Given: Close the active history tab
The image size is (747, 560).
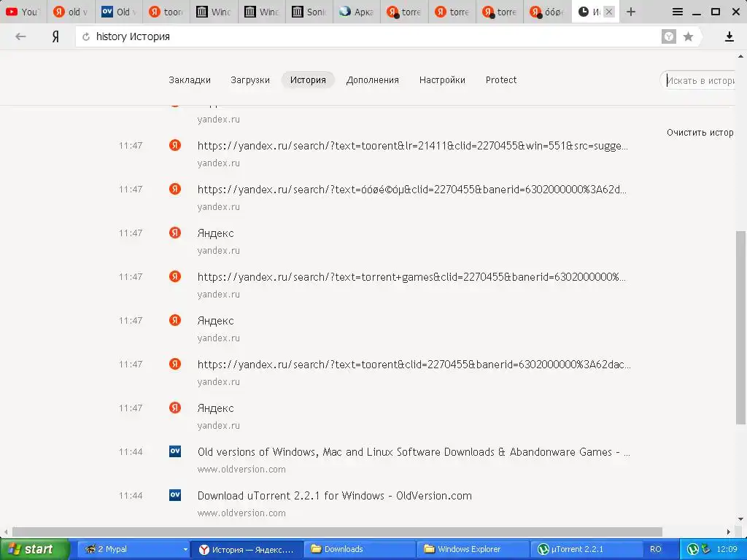Looking at the screenshot, I should (608, 12).
